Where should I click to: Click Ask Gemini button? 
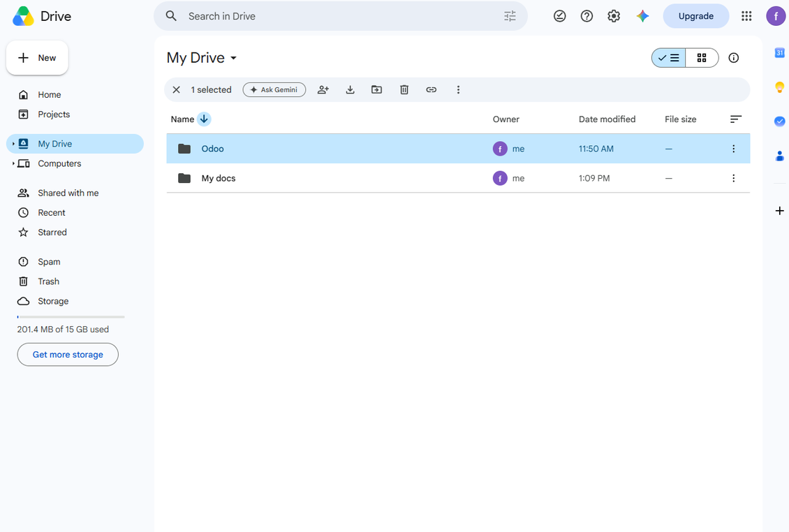274,89
